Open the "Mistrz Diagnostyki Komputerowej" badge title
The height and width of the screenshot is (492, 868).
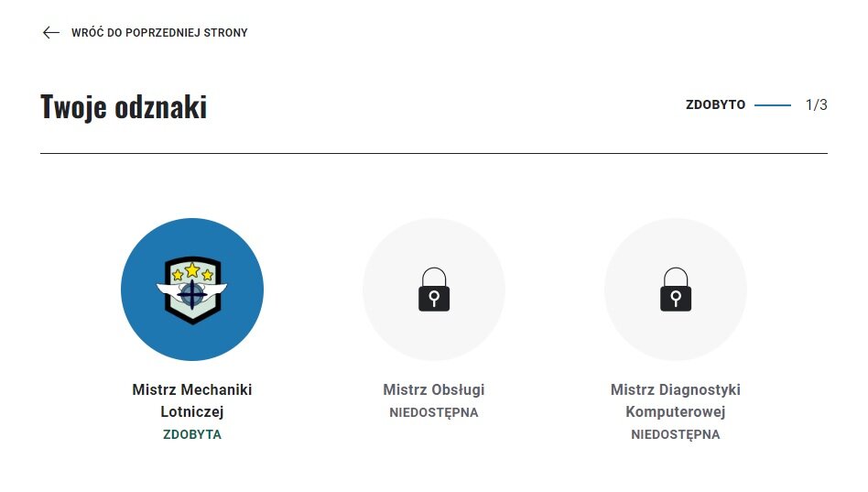click(x=676, y=400)
